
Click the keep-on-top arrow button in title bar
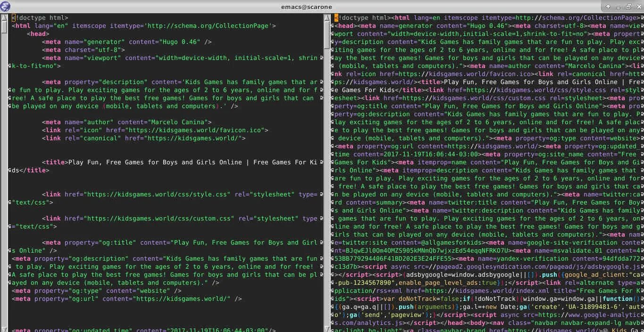(609, 7)
